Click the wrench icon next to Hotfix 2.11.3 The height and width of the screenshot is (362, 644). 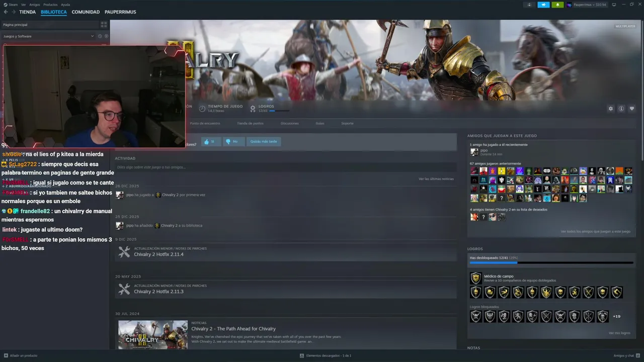[124, 289]
